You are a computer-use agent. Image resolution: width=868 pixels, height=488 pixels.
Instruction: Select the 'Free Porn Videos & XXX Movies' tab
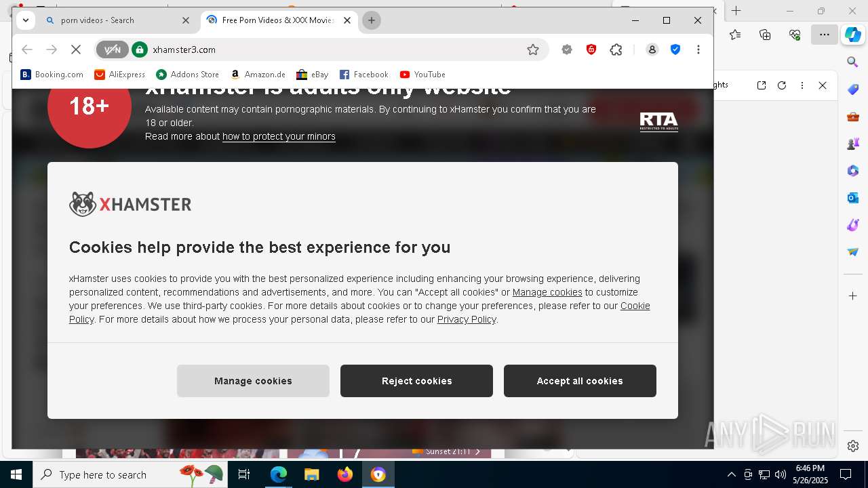coord(277,20)
